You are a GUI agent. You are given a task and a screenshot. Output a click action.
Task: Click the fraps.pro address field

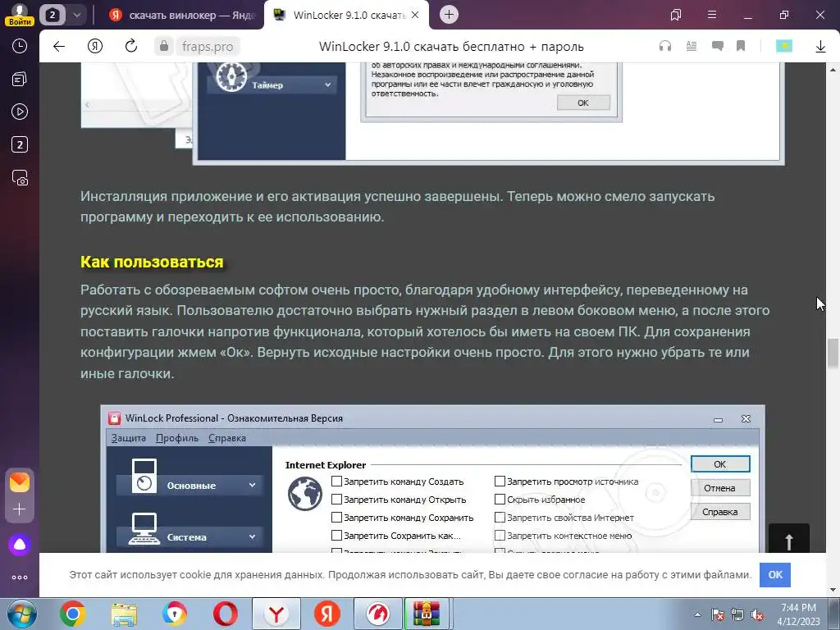coord(208,47)
